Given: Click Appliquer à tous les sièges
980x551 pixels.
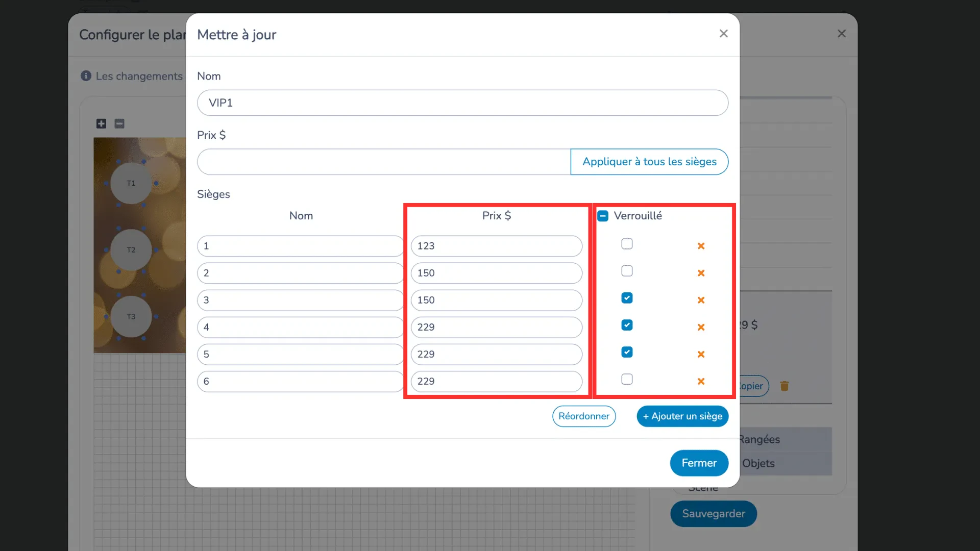Looking at the screenshot, I should pyautogui.click(x=649, y=162).
